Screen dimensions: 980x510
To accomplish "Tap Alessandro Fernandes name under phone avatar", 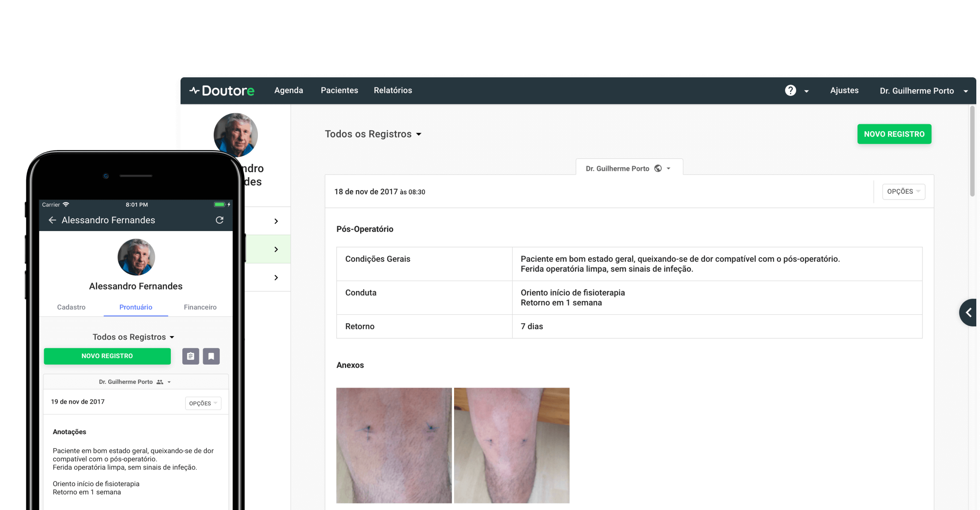I will 136,286.
